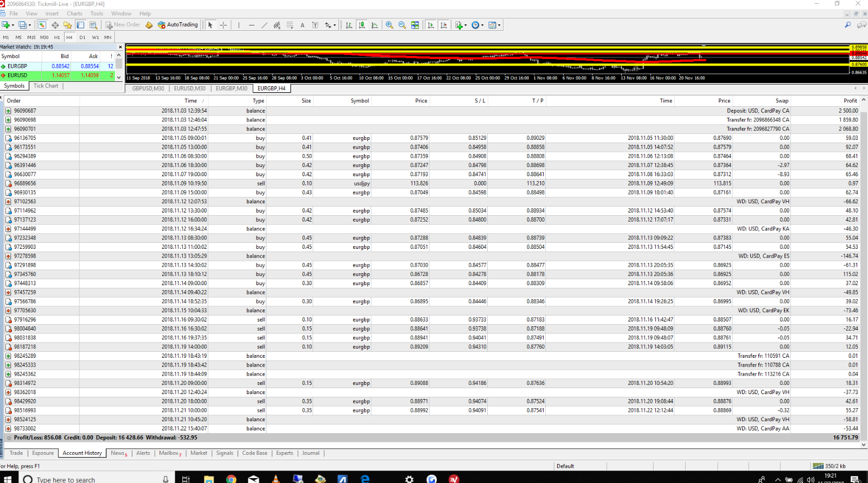Open the Profiles dropdown arrow

(x=29, y=25)
